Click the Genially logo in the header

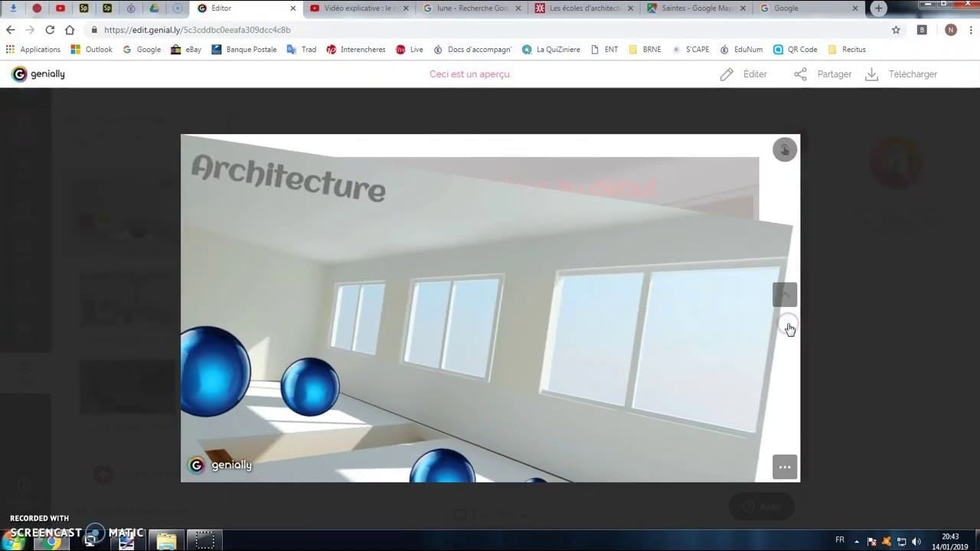click(38, 74)
